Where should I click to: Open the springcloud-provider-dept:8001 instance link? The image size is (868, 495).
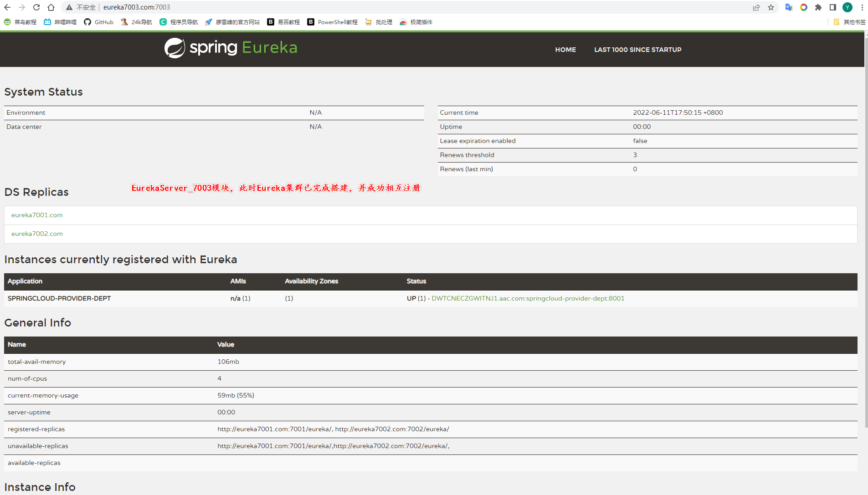528,298
